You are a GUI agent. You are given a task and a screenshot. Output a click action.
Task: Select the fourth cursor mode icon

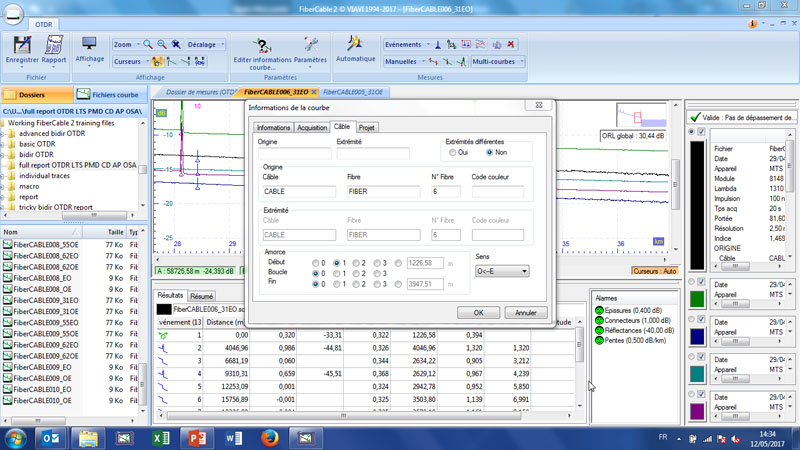coord(200,61)
